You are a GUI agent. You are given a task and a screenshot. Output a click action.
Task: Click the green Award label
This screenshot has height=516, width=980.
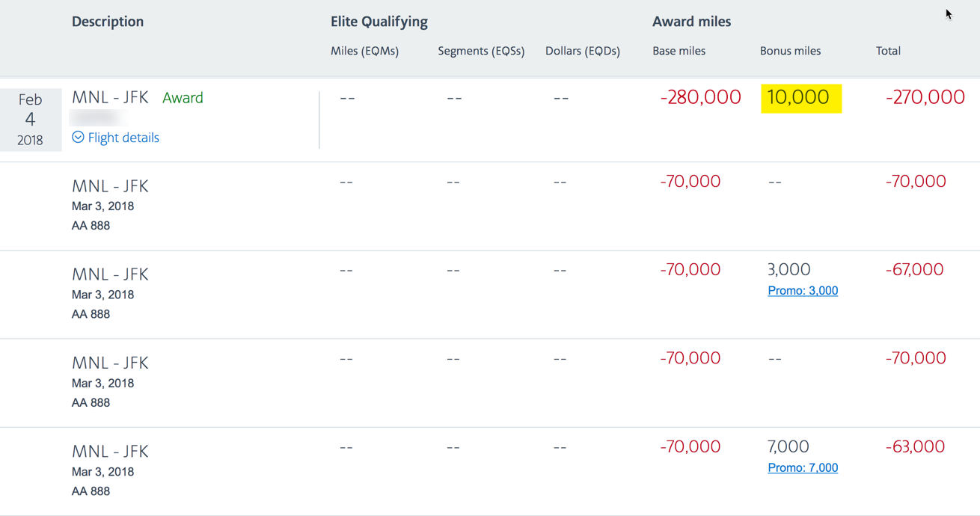(183, 98)
